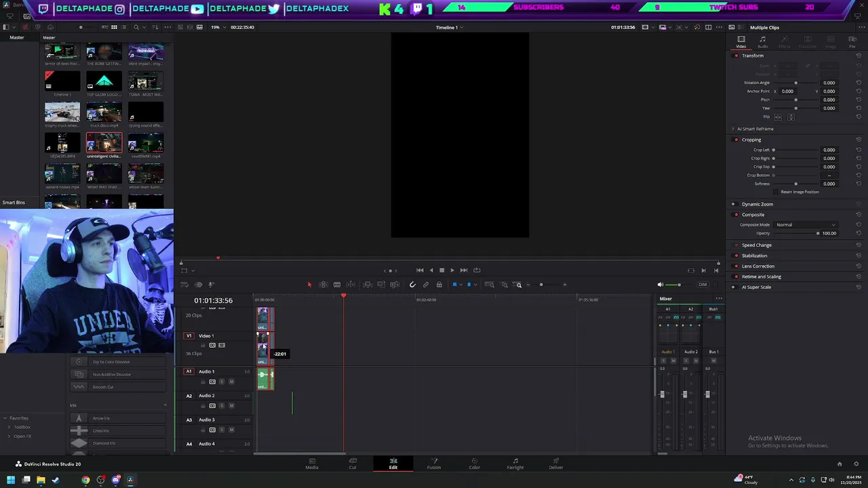Collapse the Iris transitions group
Image resolution: width=868 pixels, height=488 pixels.
click(165, 405)
